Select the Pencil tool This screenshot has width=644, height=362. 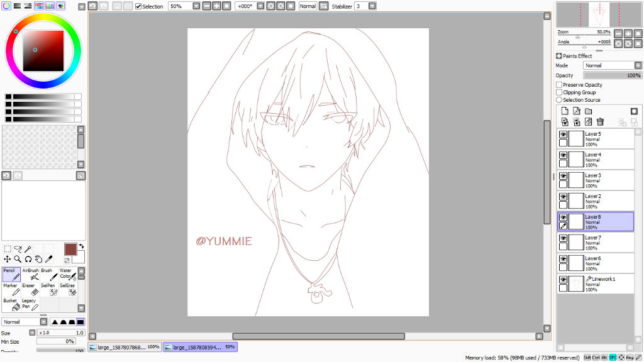click(x=11, y=275)
